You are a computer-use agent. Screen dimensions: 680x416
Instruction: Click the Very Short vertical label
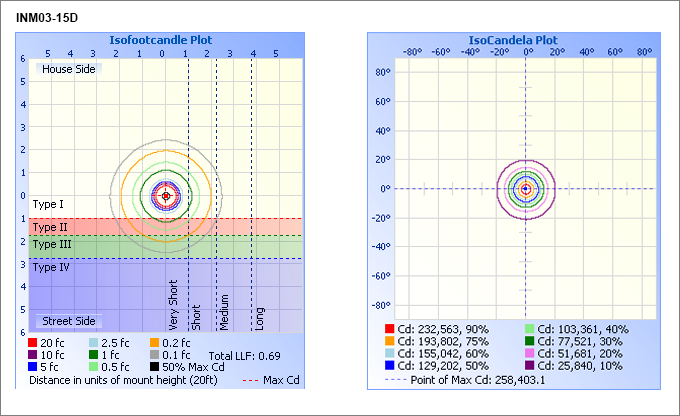(x=174, y=305)
